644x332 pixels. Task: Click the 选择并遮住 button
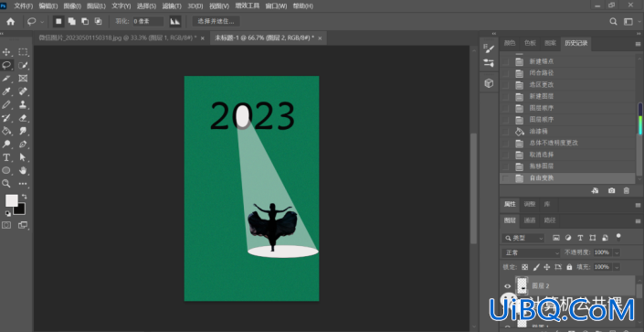click(216, 21)
